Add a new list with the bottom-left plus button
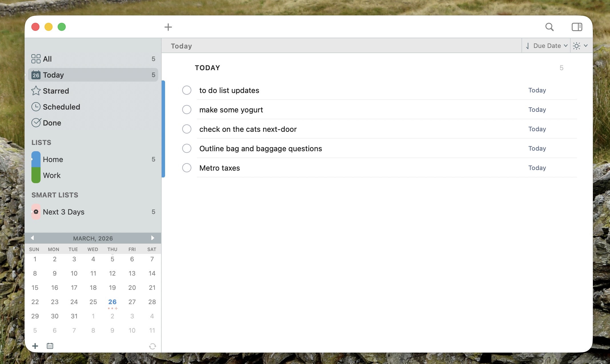The height and width of the screenshot is (364, 610). (35, 346)
